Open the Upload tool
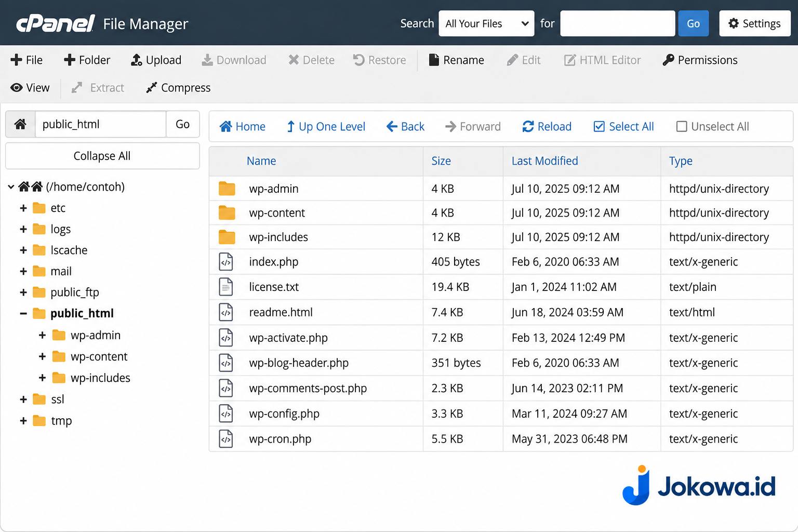Screen dimensions: 798x532 coord(156,60)
